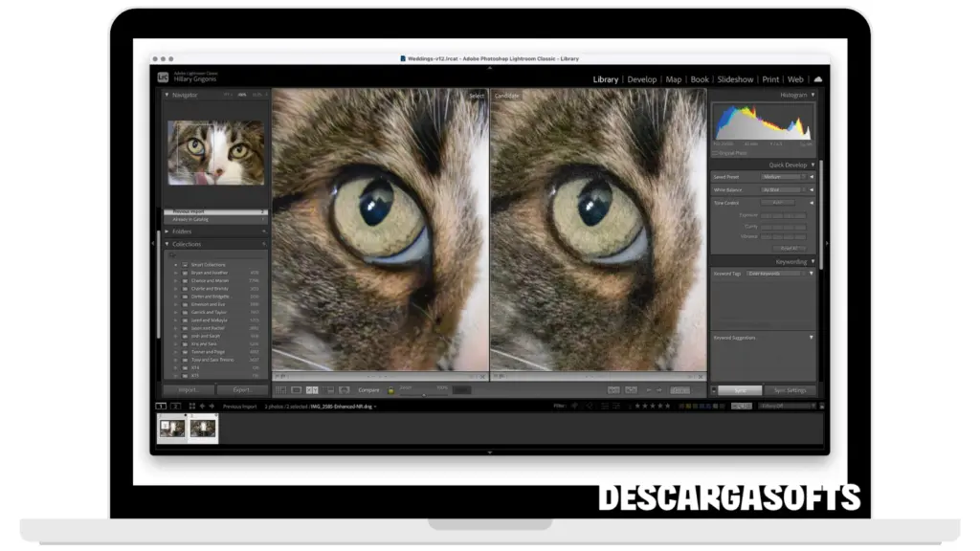This screenshot has width=980, height=551.
Task: Switch to Survey view in the toolbar
Action: point(330,390)
